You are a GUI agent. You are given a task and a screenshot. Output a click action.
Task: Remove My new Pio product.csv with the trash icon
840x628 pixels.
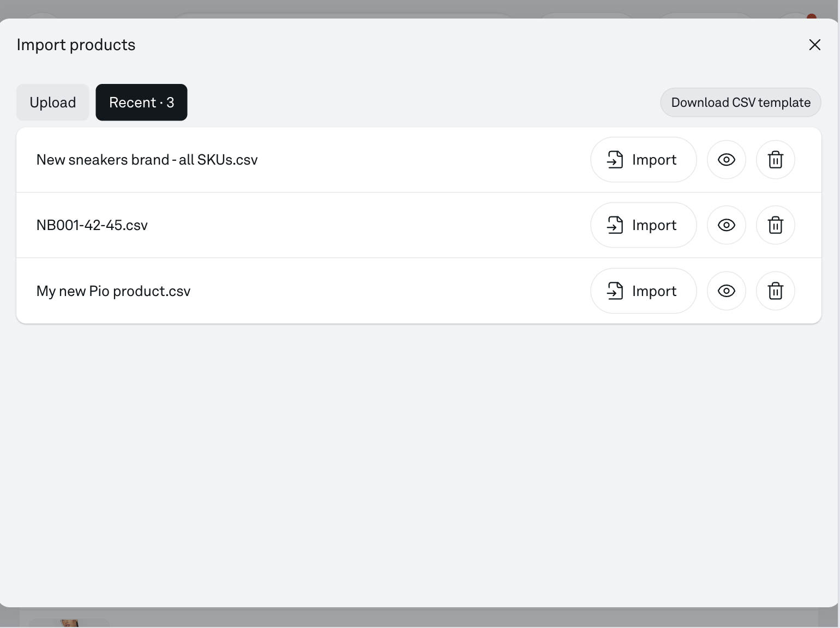click(775, 291)
